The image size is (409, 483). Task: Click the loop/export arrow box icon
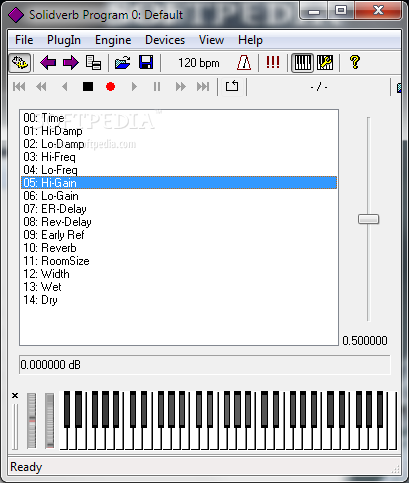(232, 86)
